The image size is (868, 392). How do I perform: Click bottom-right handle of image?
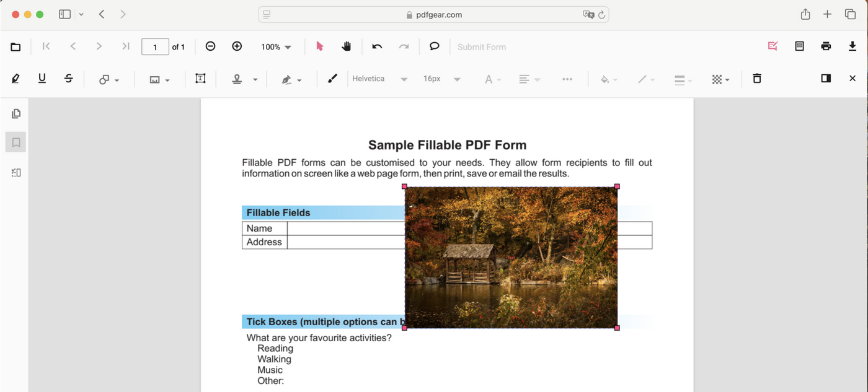pos(617,328)
